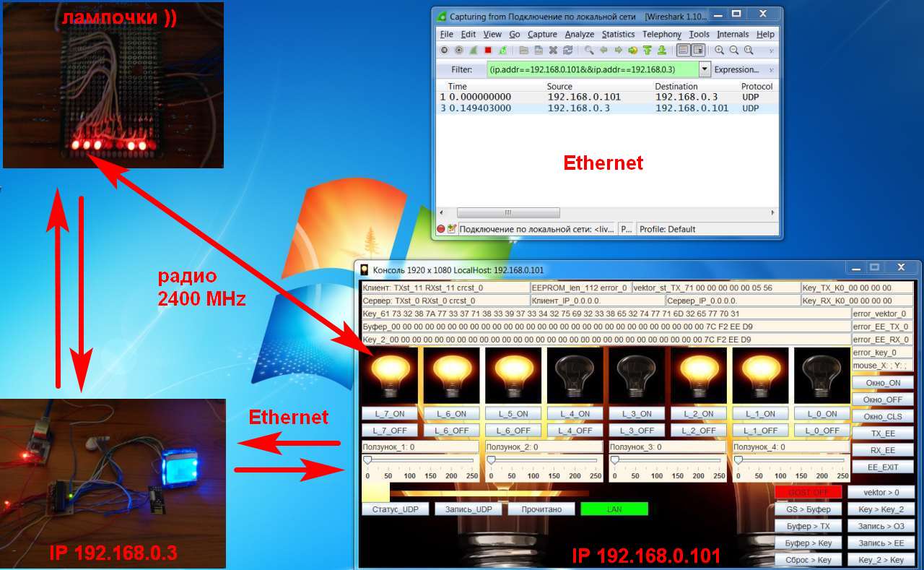Open the display filter history dropdown

705,69
